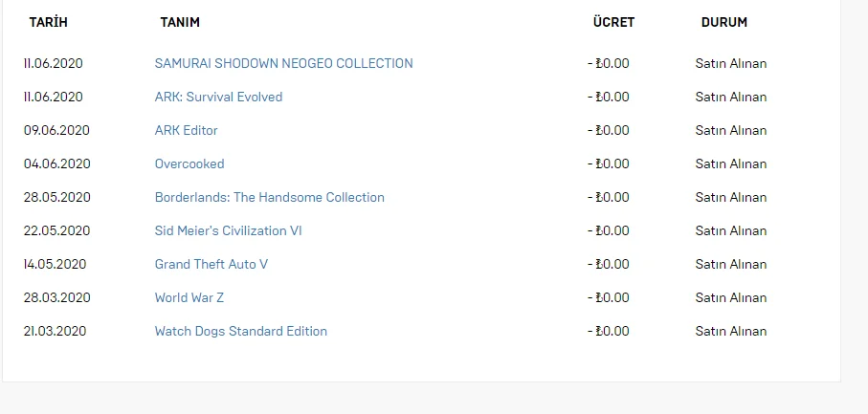Image resolution: width=868 pixels, height=414 pixels.
Task: Click Sid Meier's Civilization VI link
Action: click(228, 230)
